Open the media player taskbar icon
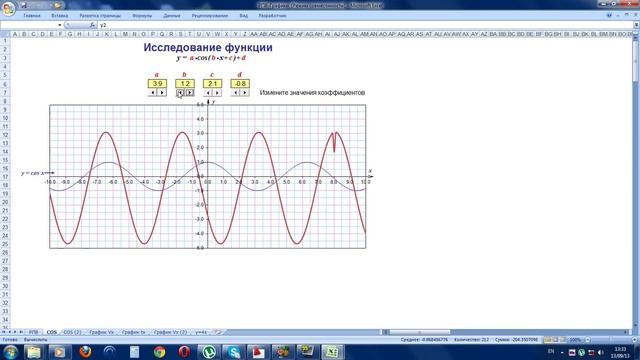Image resolution: width=640 pixels, height=360 pixels. pos(60,352)
